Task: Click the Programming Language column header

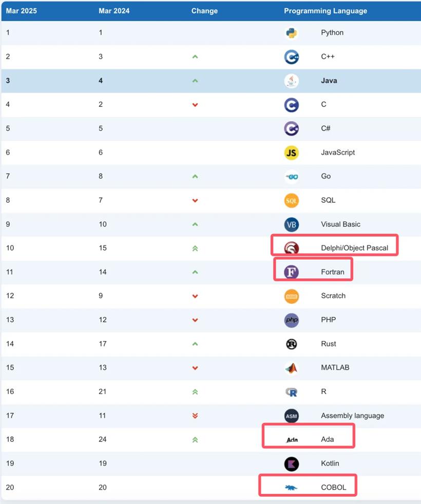Action: (326, 11)
